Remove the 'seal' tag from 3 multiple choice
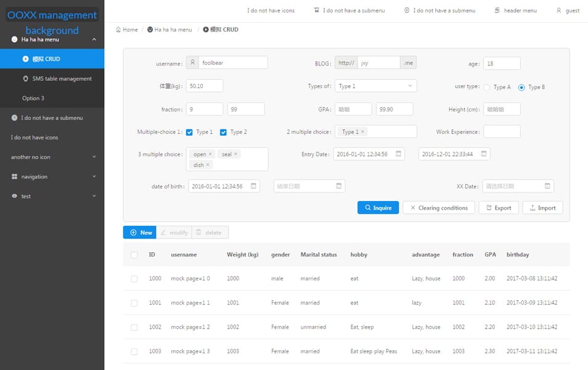The image size is (588, 370). point(235,154)
